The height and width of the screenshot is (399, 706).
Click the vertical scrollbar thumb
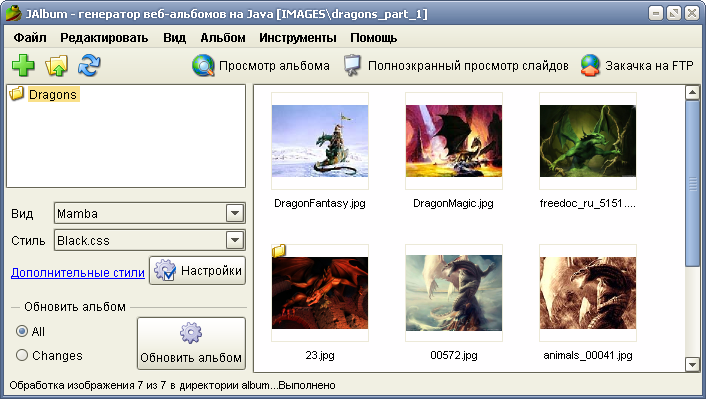(692, 183)
